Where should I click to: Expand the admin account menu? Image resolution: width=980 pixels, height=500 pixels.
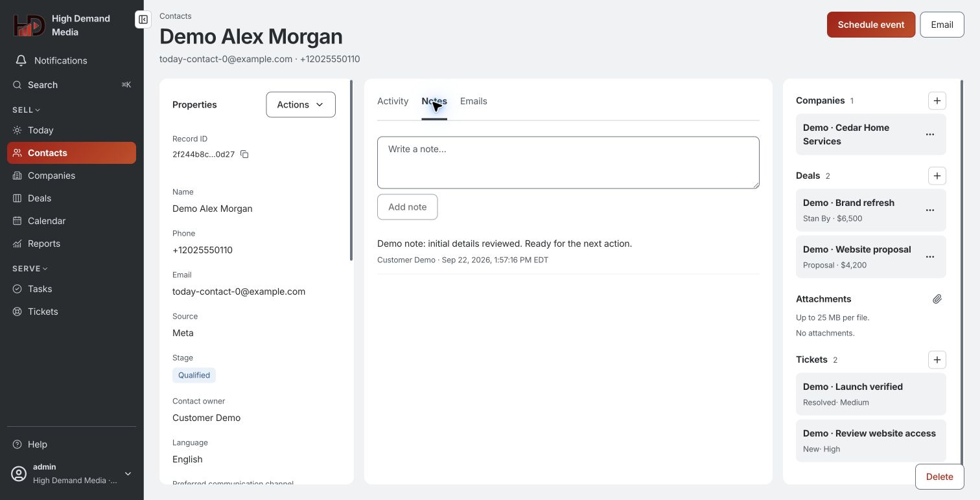[71, 473]
